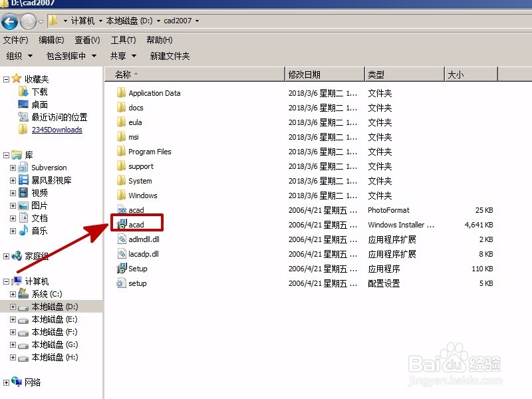Image resolution: width=532 pixels, height=399 pixels.
Task: Select the setup configuration settings file
Action: click(138, 283)
